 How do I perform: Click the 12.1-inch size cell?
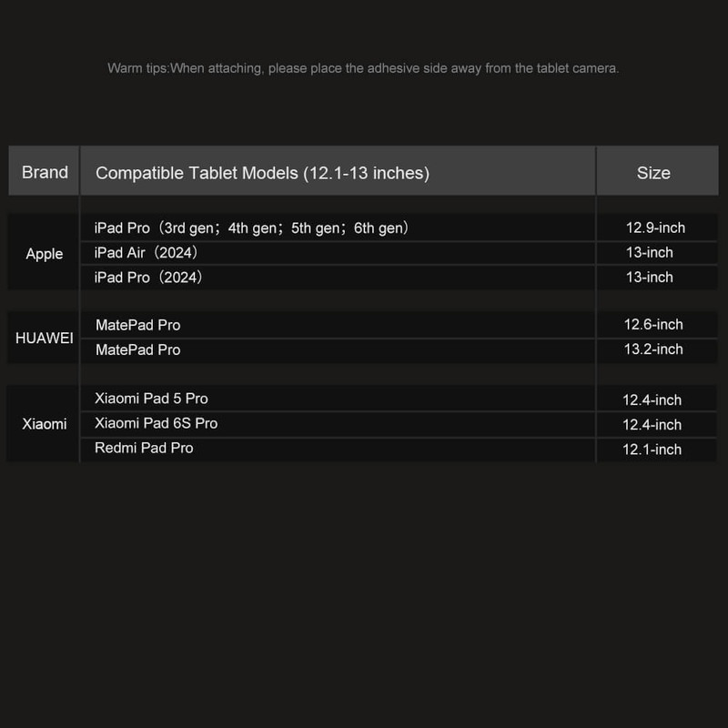[x=652, y=449]
